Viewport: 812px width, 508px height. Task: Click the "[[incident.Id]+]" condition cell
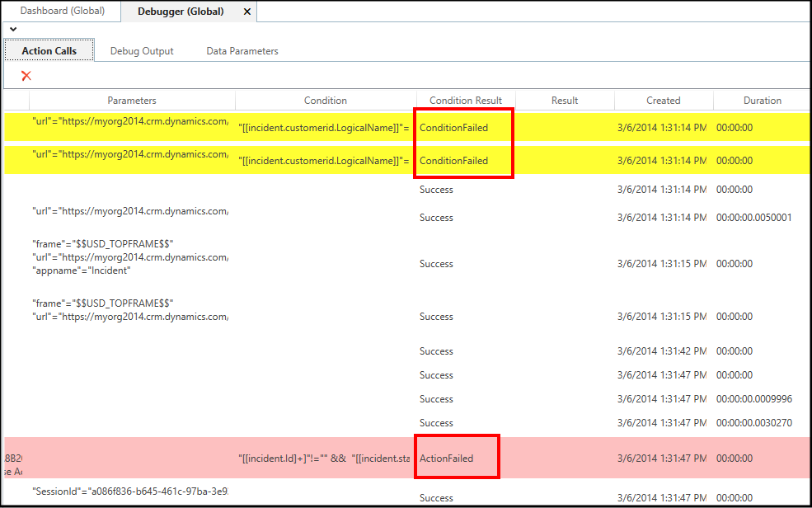[324, 459]
